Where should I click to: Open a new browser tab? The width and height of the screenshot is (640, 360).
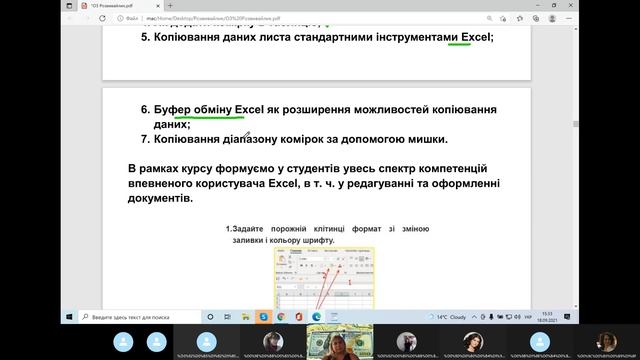click(x=170, y=6)
